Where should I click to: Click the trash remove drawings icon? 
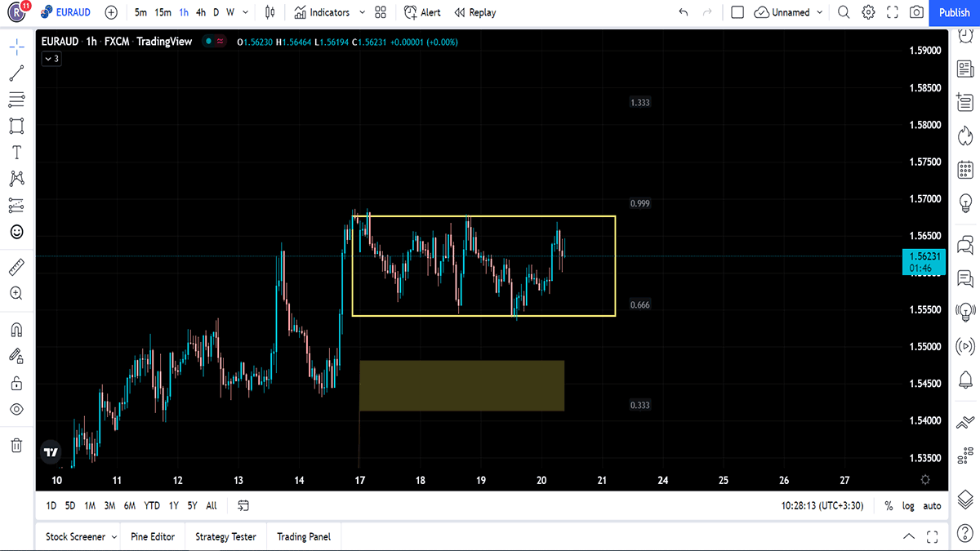[x=16, y=445]
